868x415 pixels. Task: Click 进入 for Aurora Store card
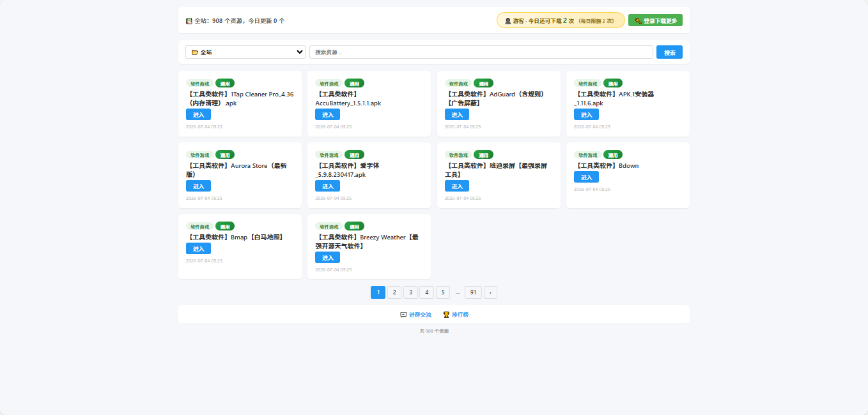coord(198,186)
